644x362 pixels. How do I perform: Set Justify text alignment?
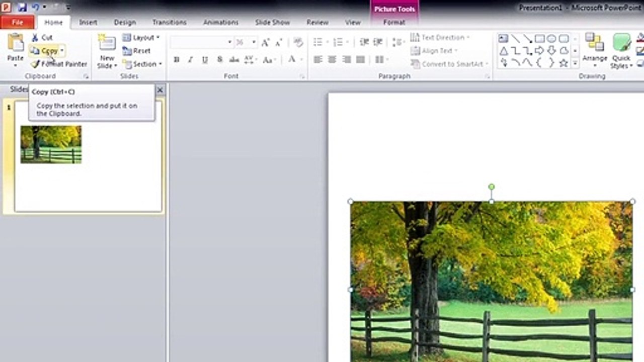(x=360, y=60)
